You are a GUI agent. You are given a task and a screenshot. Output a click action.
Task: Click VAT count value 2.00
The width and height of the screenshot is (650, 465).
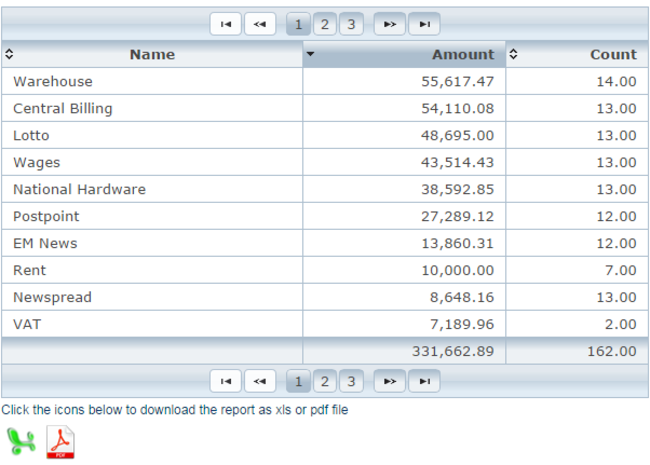coord(621,324)
